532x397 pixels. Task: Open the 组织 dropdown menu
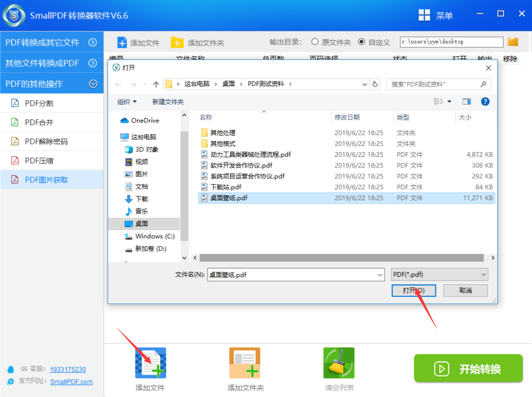127,102
